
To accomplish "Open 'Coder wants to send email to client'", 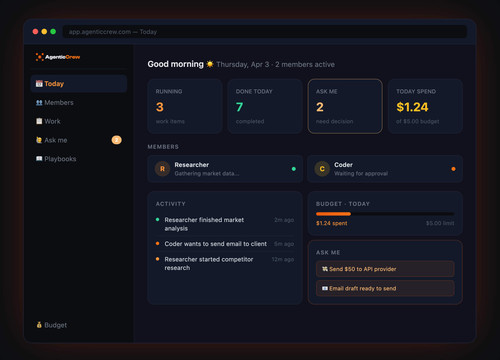I will click(x=225, y=244).
